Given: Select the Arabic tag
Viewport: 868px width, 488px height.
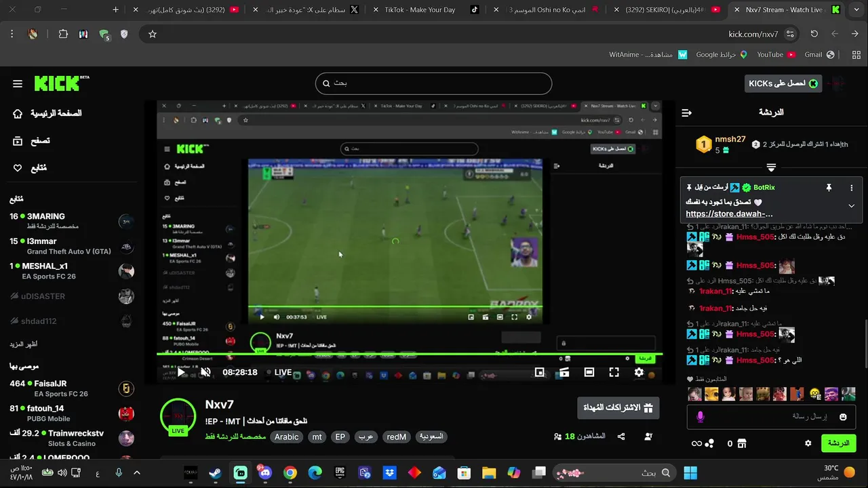Looking at the screenshot, I should click(x=286, y=437).
